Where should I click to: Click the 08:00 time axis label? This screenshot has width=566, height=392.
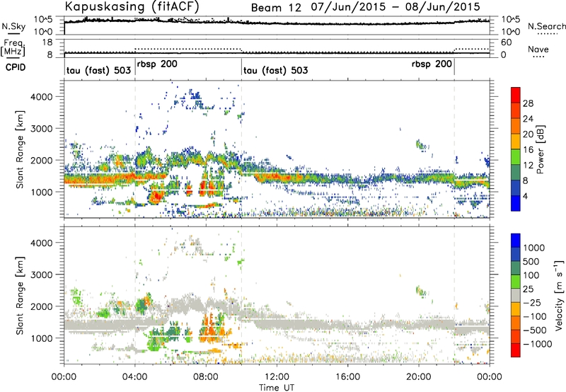coord(206,377)
